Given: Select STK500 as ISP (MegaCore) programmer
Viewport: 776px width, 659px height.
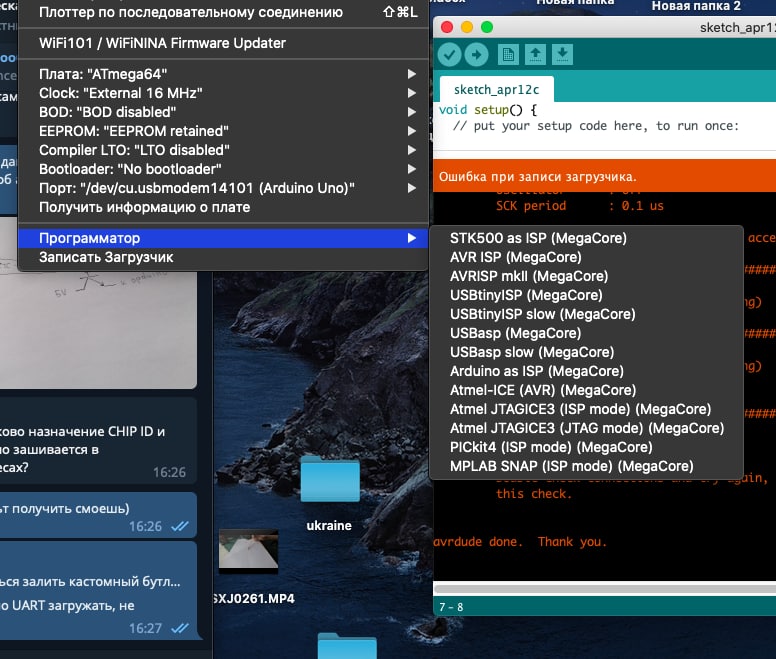Looking at the screenshot, I should click(x=587, y=238).
